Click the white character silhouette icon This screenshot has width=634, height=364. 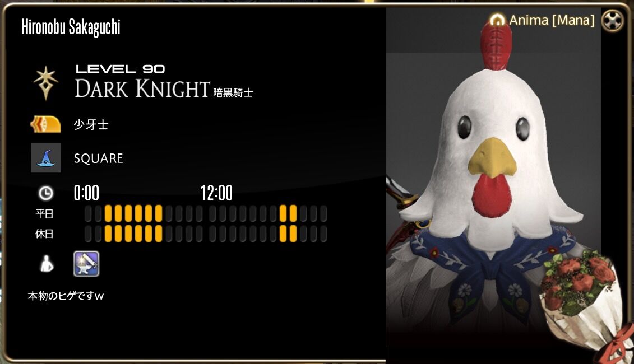(47, 264)
